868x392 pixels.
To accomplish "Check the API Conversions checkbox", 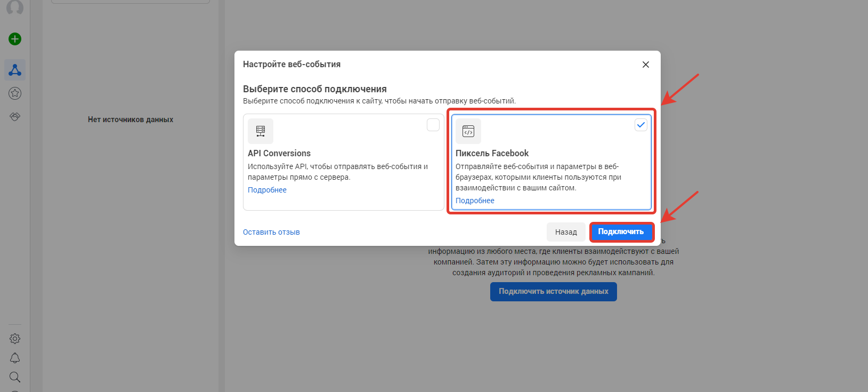I will coord(433,125).
